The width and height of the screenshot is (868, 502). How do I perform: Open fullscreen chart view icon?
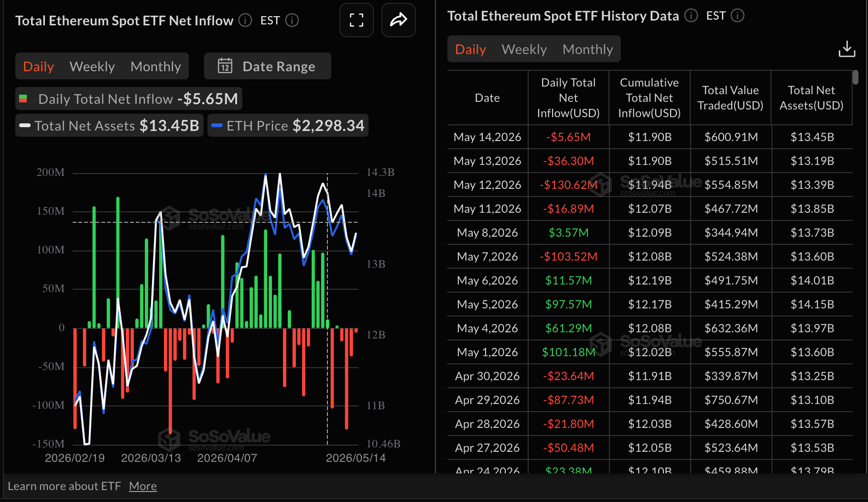coord(356,20)
